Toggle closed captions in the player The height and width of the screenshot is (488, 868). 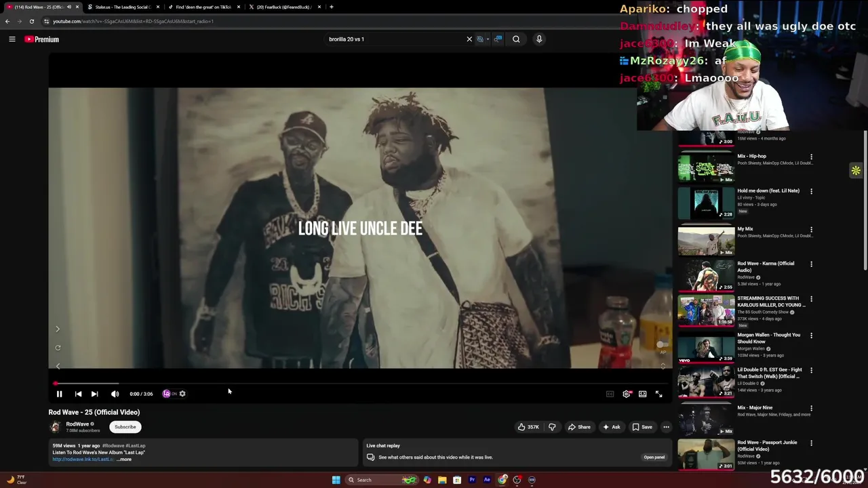point(610,394)
